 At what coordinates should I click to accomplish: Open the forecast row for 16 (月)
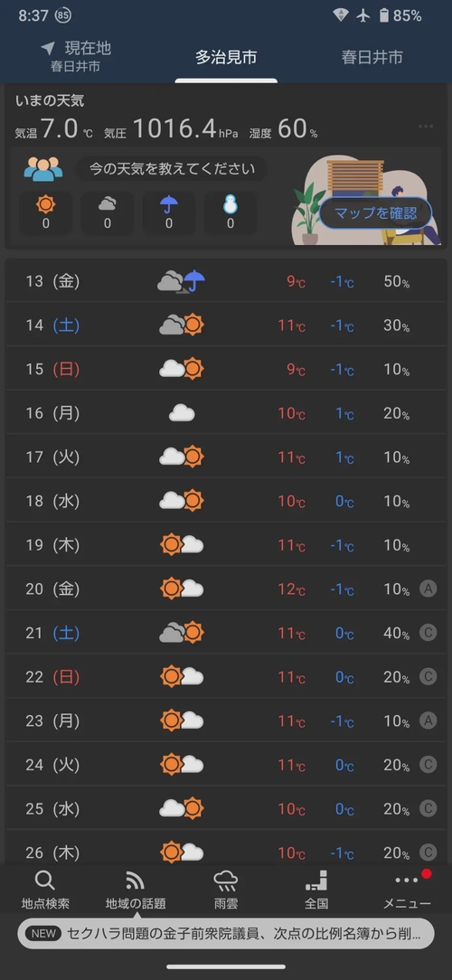click(226, 413)
